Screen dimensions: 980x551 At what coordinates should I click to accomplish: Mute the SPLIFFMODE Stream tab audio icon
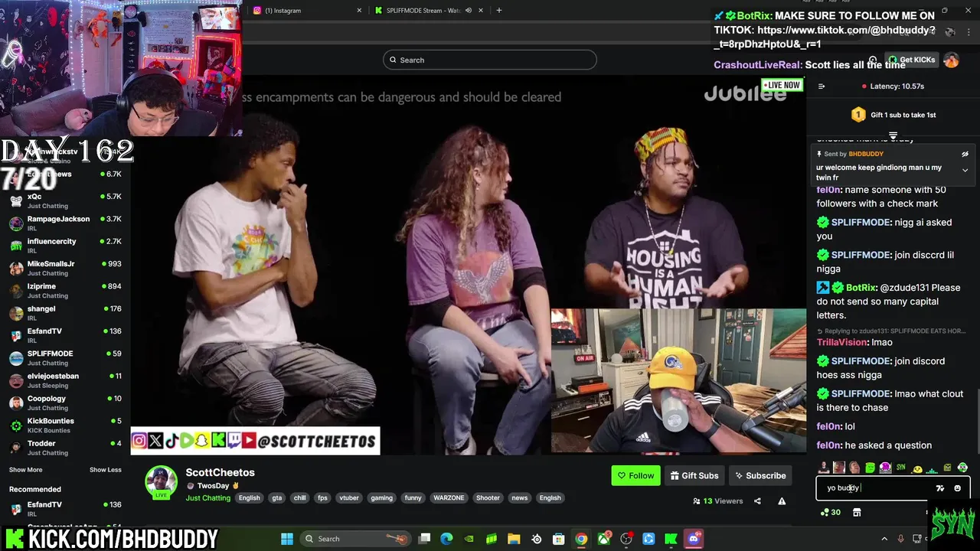point(468,11)
